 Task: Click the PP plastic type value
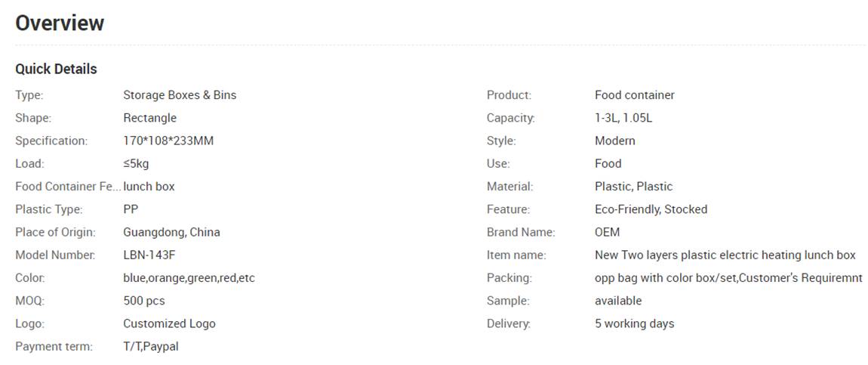click(x=131, y=209)
